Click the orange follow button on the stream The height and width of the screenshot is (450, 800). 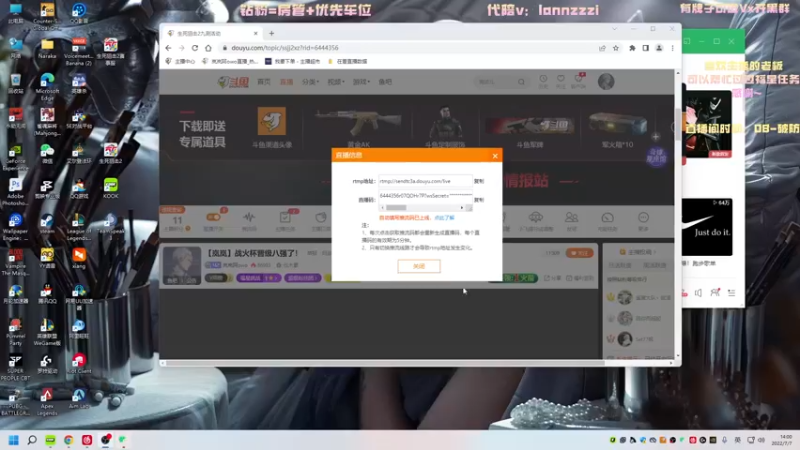point(580,253)
